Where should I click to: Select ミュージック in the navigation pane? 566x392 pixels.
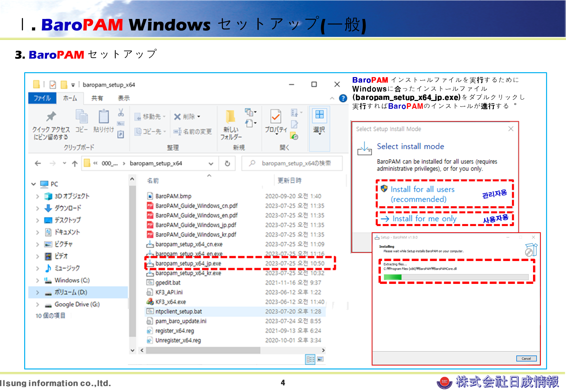62,268
